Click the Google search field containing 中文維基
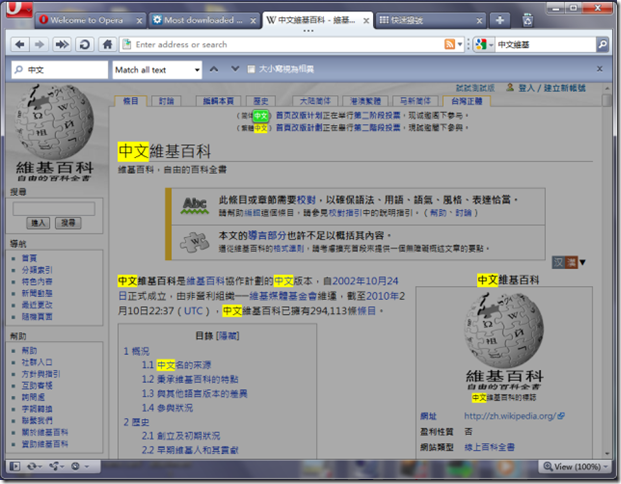This screenshot has height=484, width=621. (546, 44)
